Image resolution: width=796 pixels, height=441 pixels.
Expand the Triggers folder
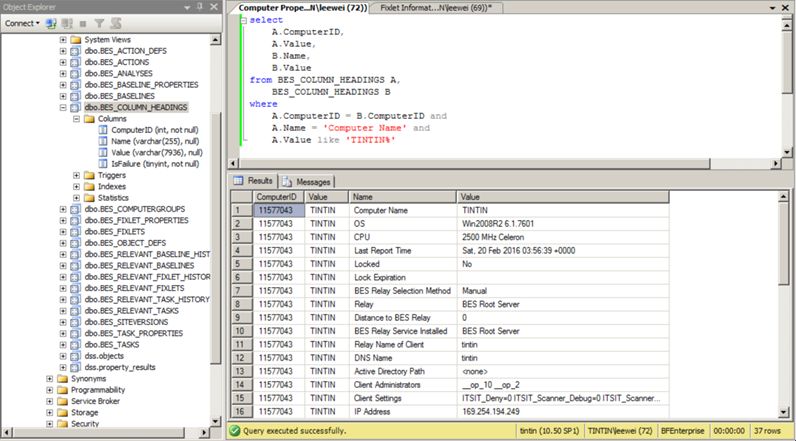coord(76,175)
